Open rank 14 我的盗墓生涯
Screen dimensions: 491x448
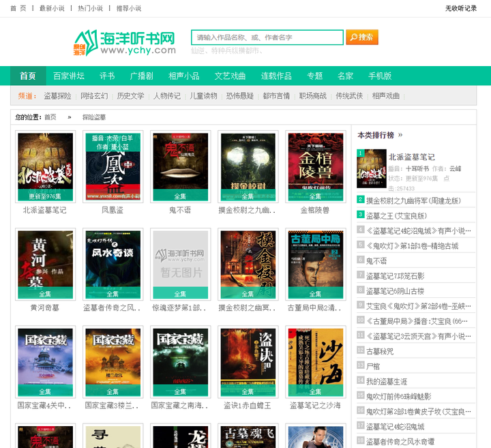pos(387,381)
